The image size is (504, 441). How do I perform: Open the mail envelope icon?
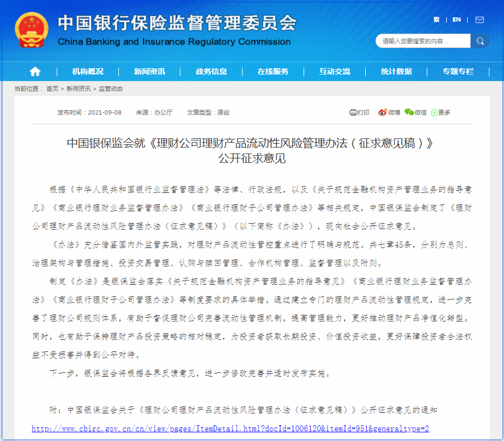coord(480,20)
